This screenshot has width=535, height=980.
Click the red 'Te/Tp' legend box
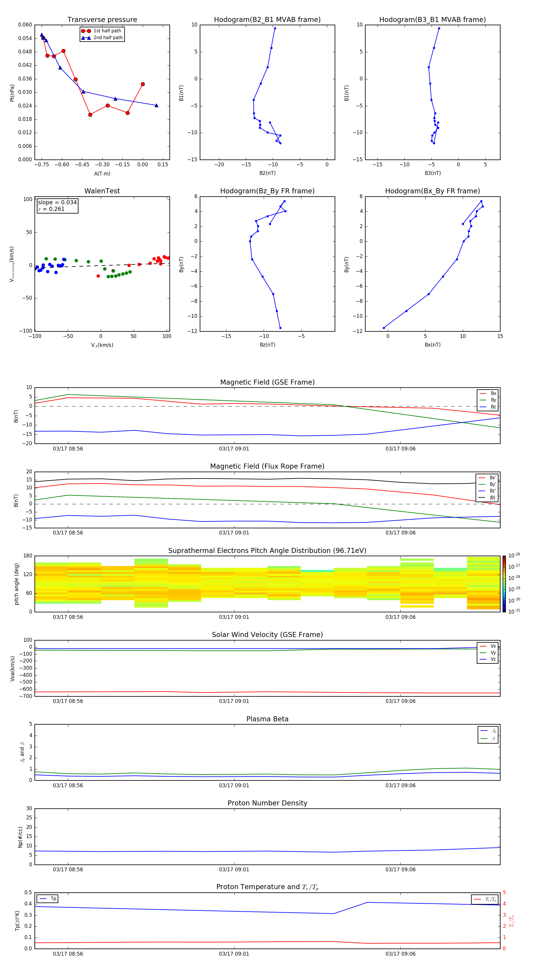(x=485, y=899)
